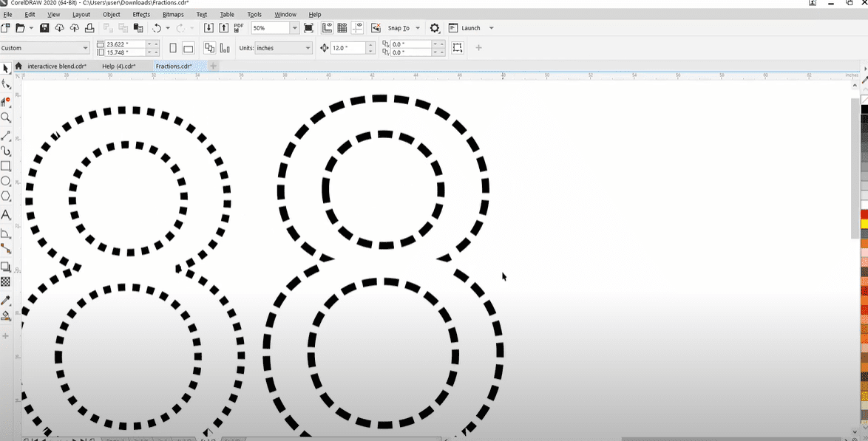
Task: Select the Drop Shadow tool
Action: [5, 267]
